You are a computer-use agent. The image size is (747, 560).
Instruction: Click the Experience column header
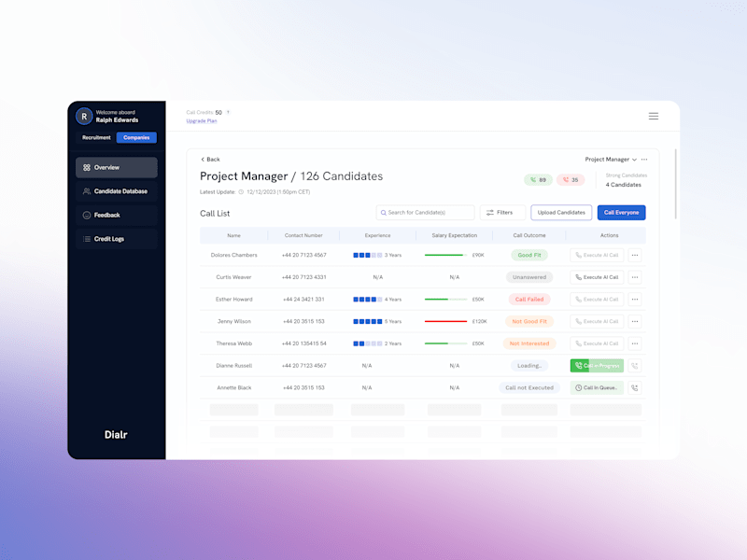click(x=378, y=236)
